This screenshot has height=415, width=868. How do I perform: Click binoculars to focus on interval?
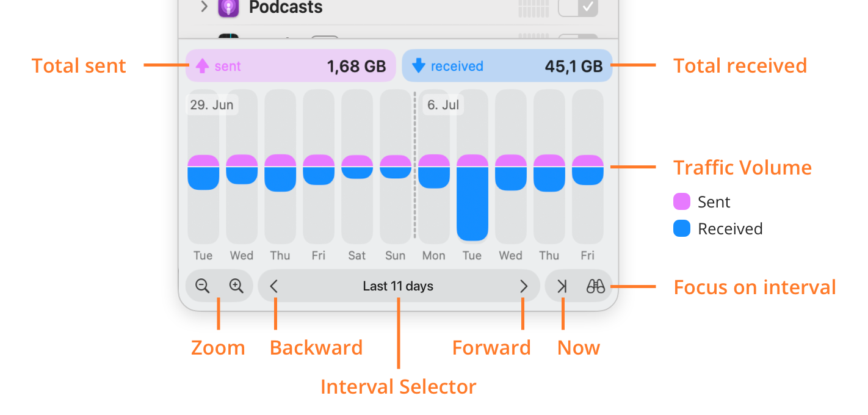coord(595,286)
